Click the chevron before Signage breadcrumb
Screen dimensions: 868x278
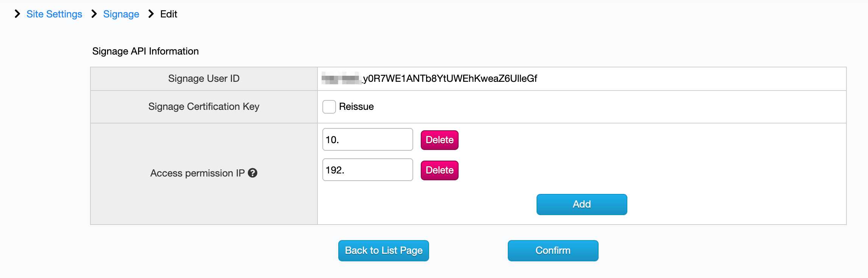[x=94, y=14]
